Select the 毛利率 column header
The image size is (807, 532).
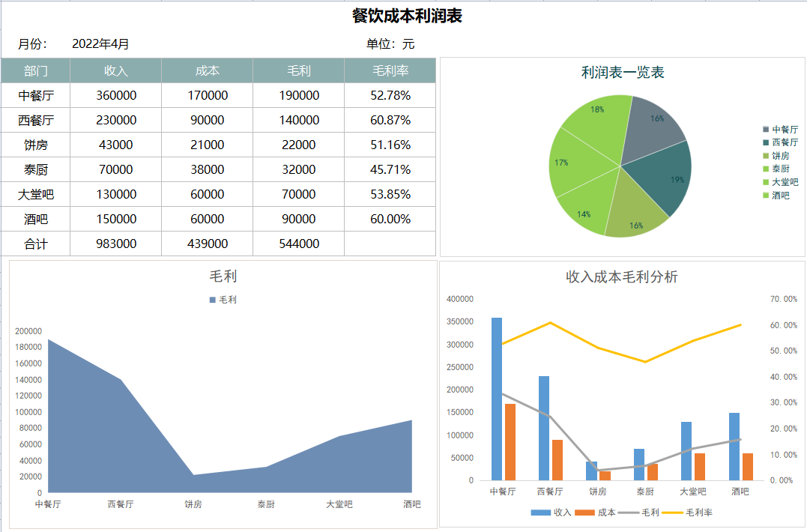pyautogui.click(x=389, y=70)
